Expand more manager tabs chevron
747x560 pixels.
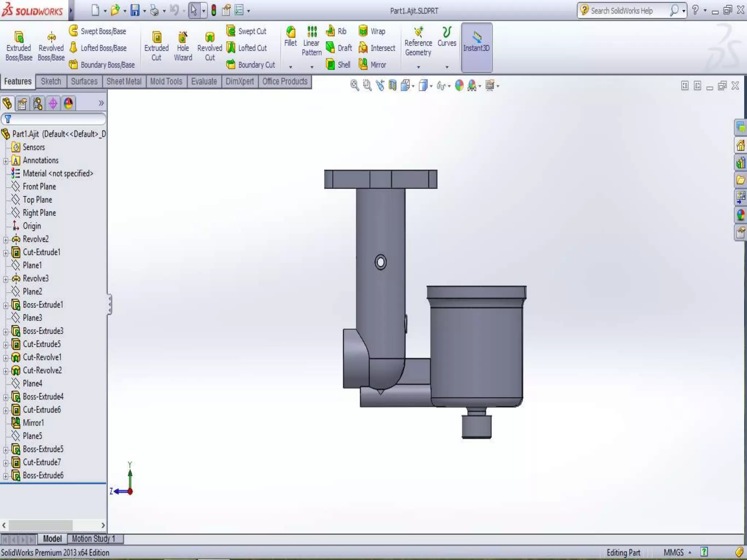click(x=101, y=103)
